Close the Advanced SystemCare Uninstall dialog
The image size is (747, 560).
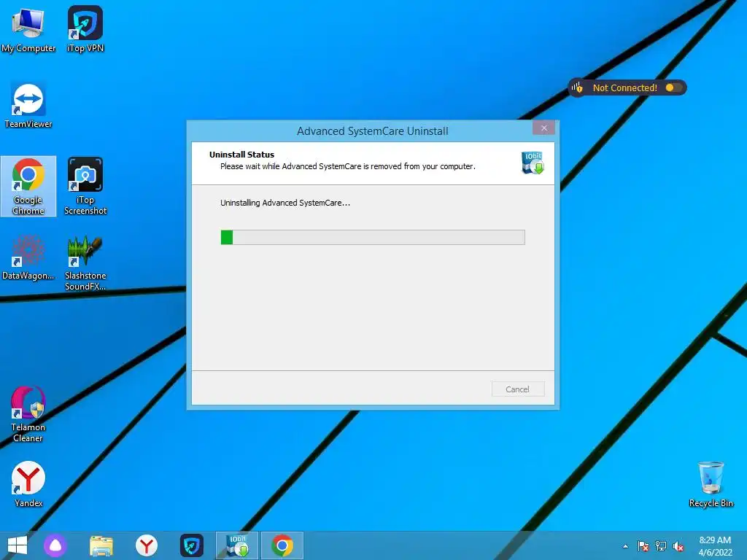(x=543, y=128)
